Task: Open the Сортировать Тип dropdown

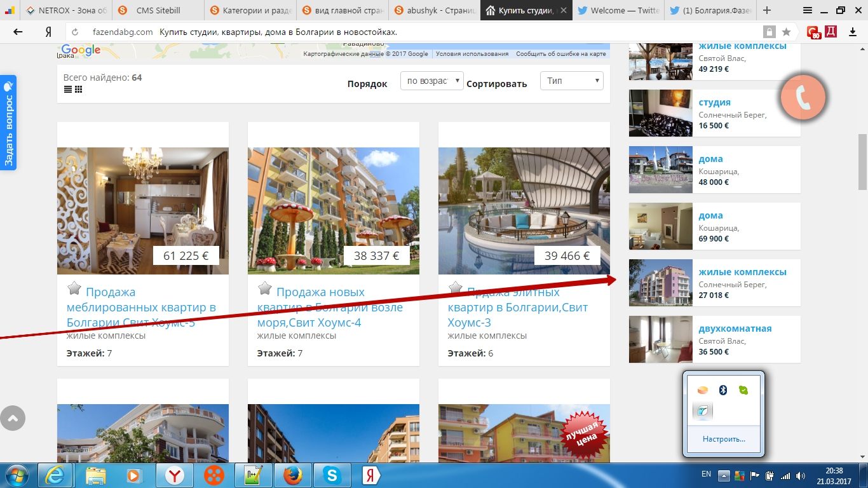Action: 572,81
